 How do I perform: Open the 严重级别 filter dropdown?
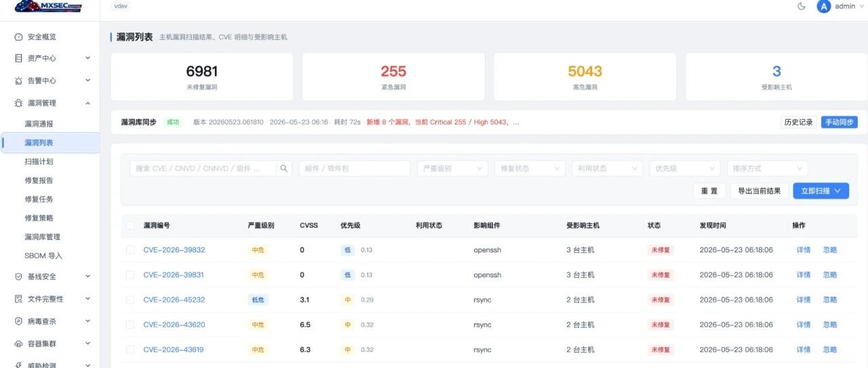[x=452, y=168]
